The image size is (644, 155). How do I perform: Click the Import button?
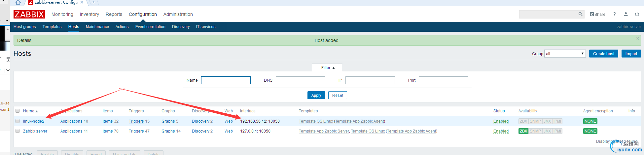631,54
